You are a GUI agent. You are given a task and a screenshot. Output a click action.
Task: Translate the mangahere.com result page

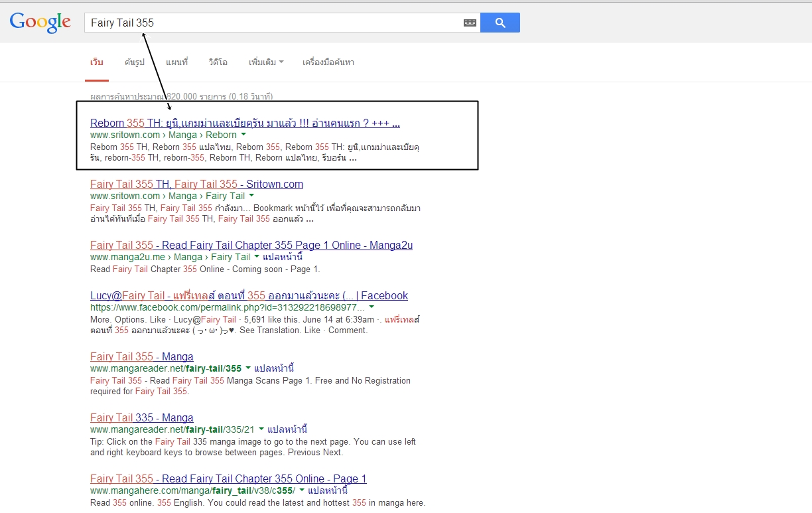pyautogui.click(x=328, y=490)
